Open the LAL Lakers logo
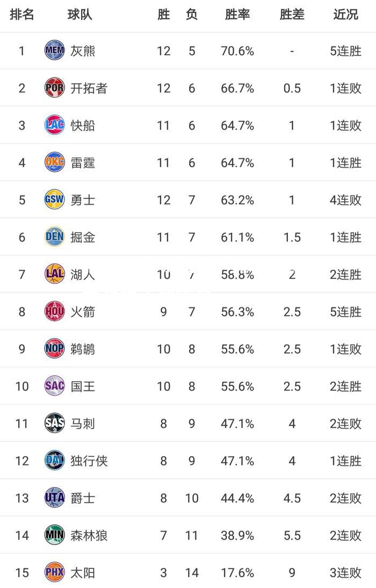376x588 pixels. pos(55,274)
